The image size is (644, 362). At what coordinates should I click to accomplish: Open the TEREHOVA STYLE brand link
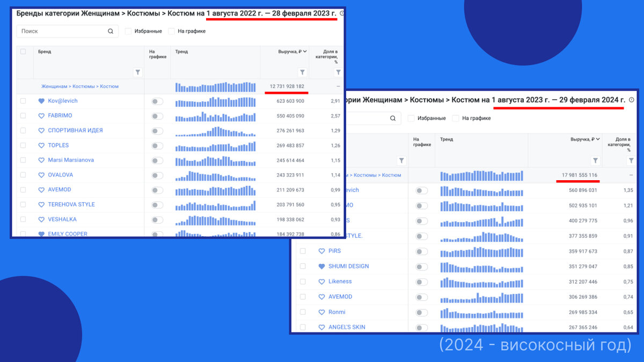click(x=71, y=204)
